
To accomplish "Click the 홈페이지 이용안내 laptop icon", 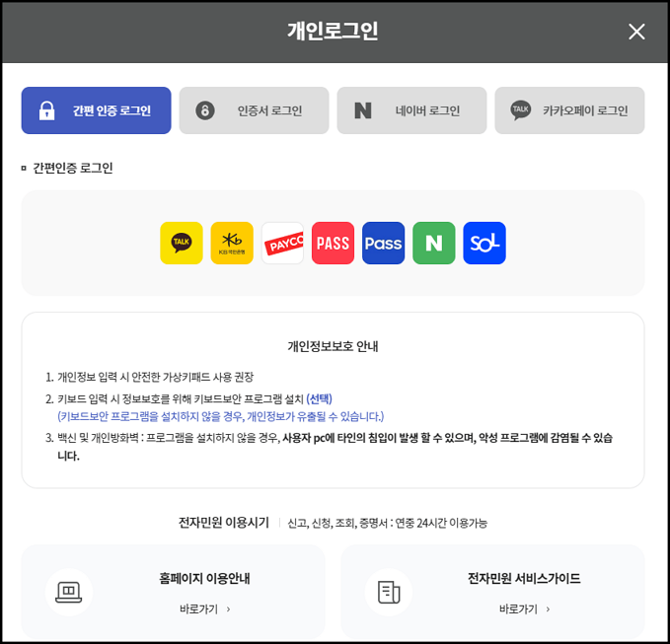I will 69,592.
